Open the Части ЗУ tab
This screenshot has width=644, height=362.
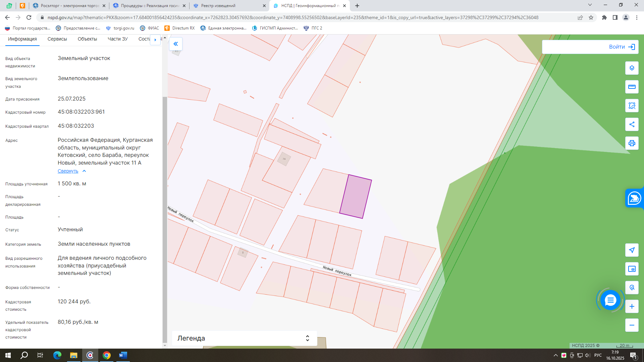(x=118, y=39)
